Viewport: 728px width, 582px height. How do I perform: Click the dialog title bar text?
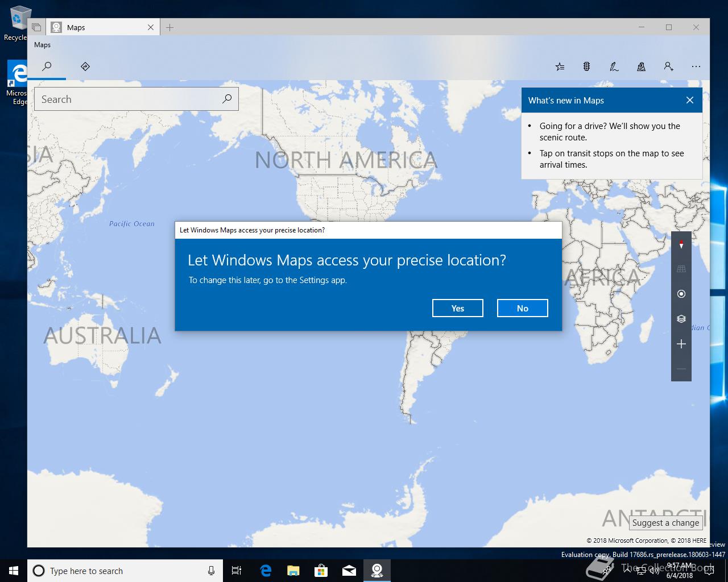[x=252, y=230]
